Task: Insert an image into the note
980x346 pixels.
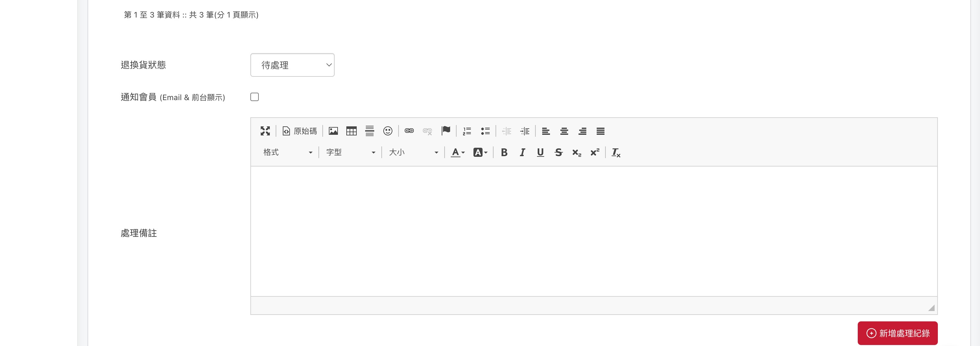Action: click(x=333, y=131)
